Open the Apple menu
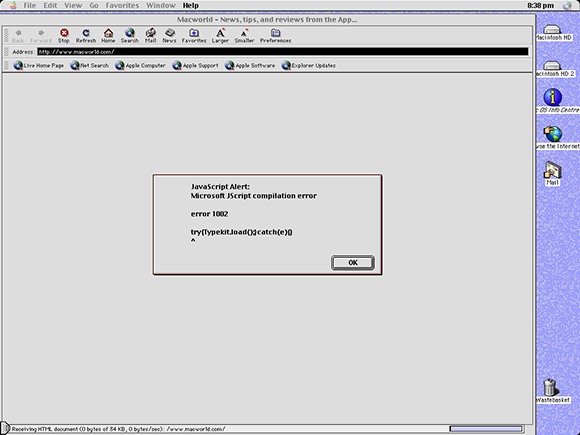580x435 pixels. click(x=13, y=5)
